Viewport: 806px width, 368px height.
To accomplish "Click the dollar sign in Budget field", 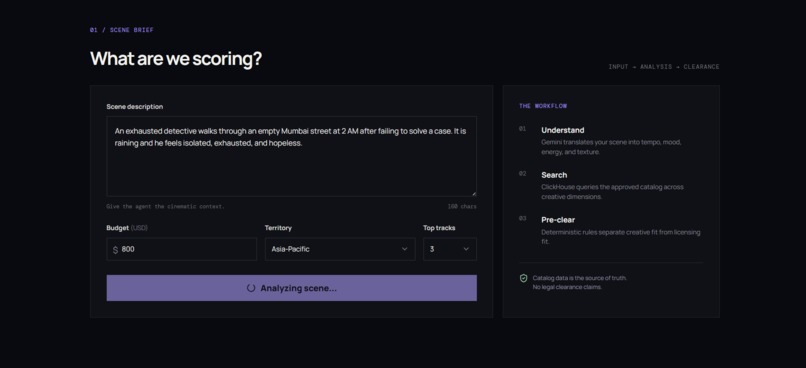I will click(x=115, y=250).
